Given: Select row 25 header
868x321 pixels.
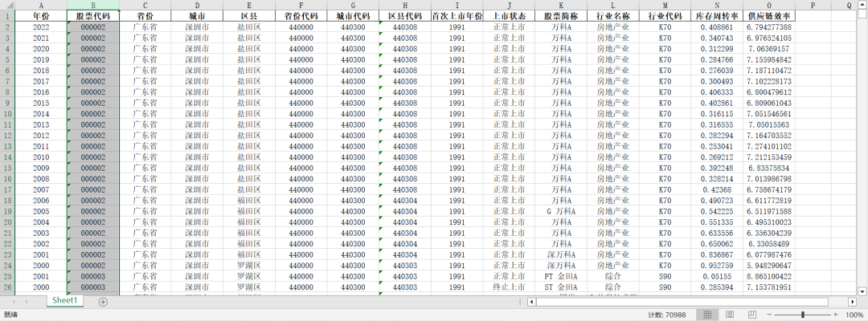Looking at the screenshot, I should pos(6,276).
